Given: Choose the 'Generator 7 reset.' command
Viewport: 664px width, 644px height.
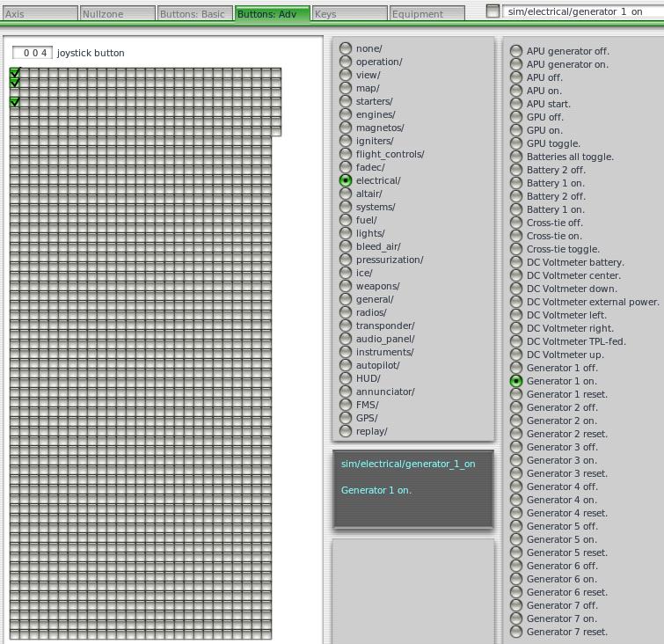Looking at the screenshot, I should point(516,632).
